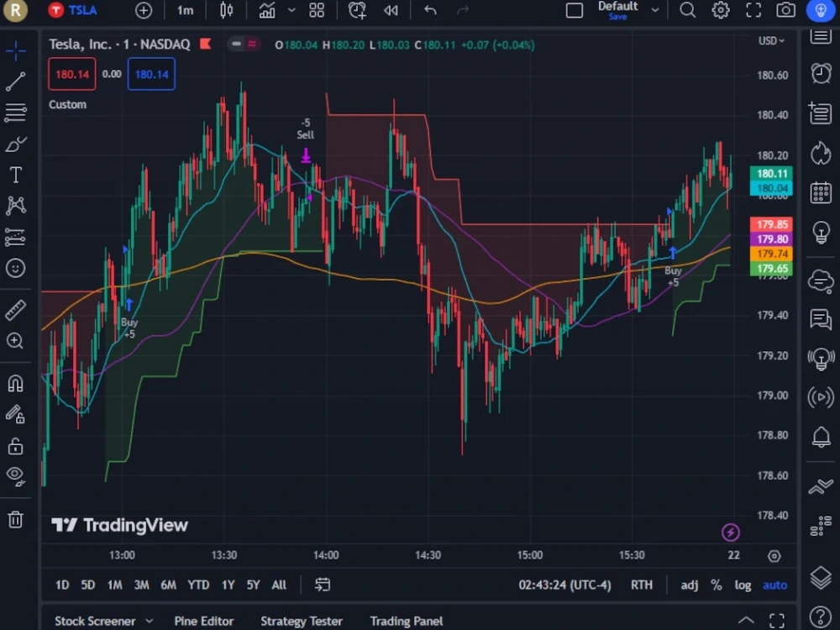Click the blue 180.14 buy price box
Image resolution: width=840 pixels, height=630 pixels.
tap(151, 74)
